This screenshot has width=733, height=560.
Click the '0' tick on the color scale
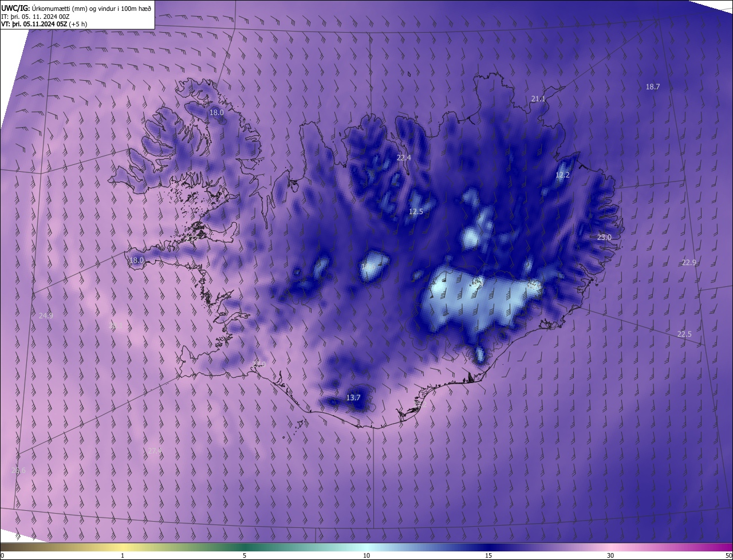pos(2,555)
